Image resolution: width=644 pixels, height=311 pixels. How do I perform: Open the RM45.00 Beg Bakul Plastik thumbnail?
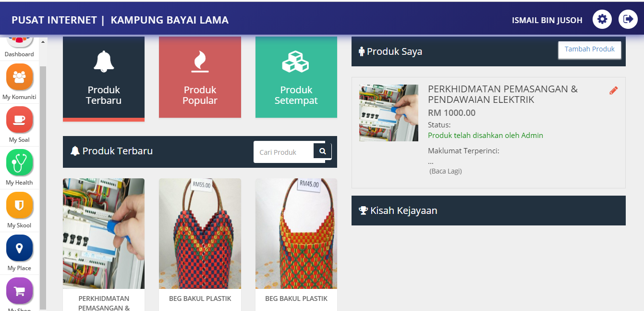(x=296, y=234)
